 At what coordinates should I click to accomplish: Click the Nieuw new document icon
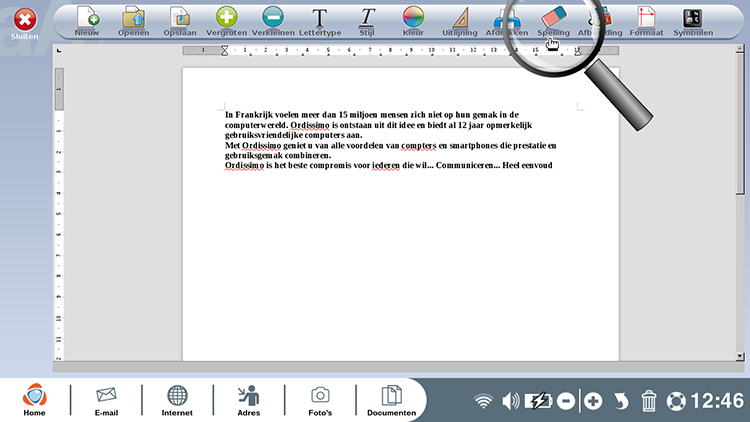click(87, 21)
